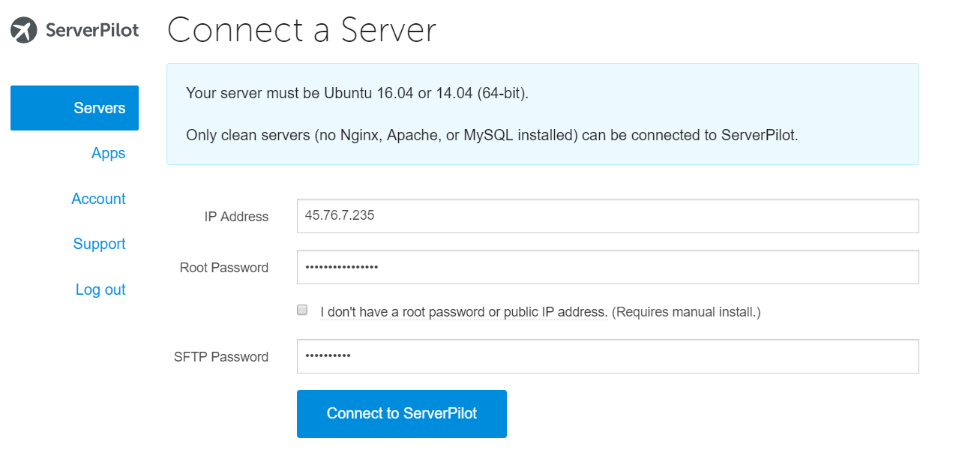Visit the Support link in sidebar

point(99,244)
